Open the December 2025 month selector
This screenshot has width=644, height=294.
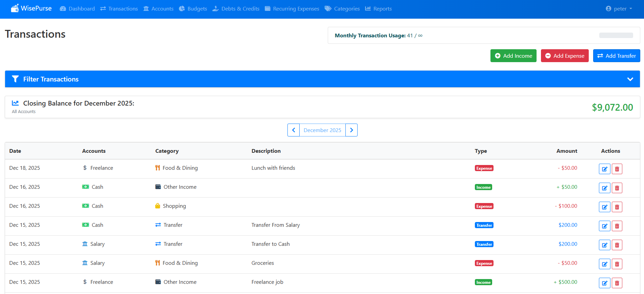pyautogui.click(x=322, y=130)
